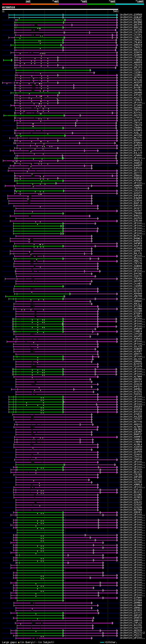Select UniRef100_B0Y8R7 label
This screenshot has width=146, height=644.
[131, 87]
